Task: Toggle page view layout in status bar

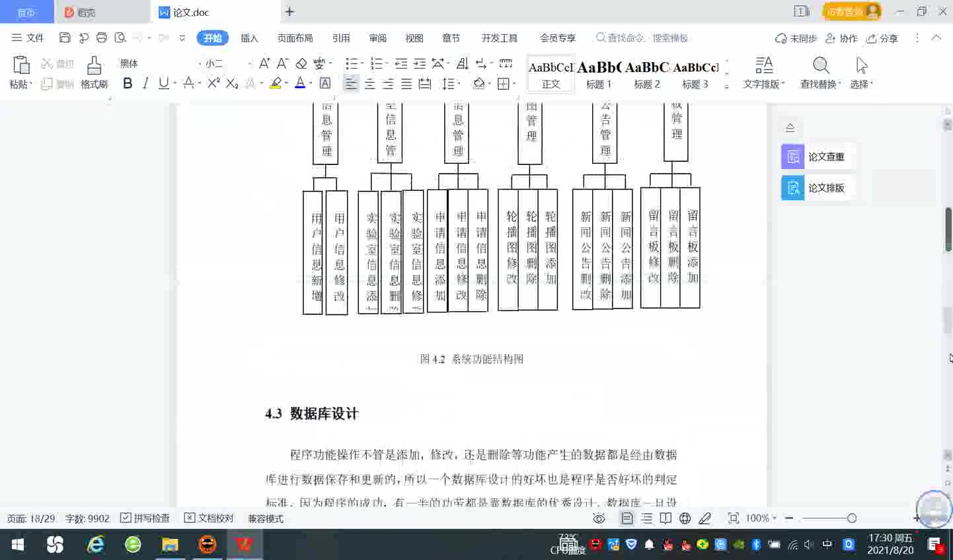Action: point(627,518)
